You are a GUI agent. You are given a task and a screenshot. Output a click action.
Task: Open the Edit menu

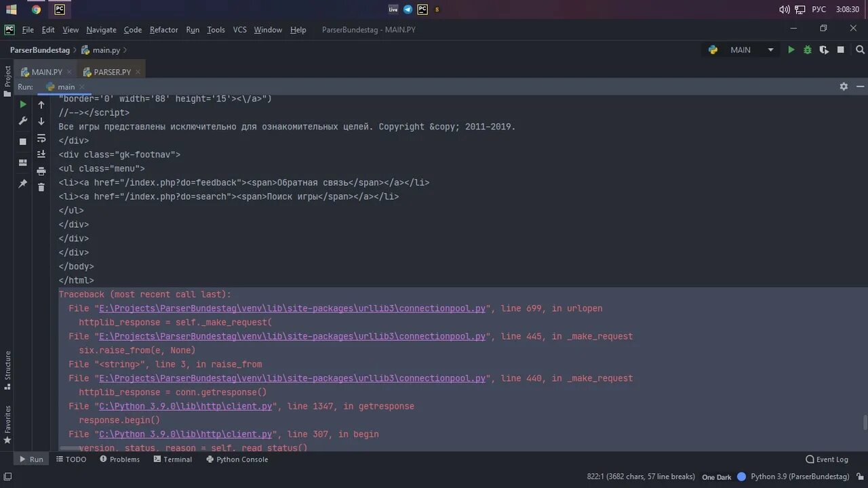click(x=48, y=30)
